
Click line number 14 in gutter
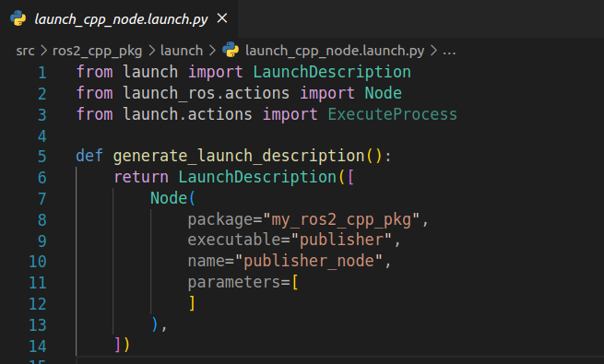[x=38, y=346]
